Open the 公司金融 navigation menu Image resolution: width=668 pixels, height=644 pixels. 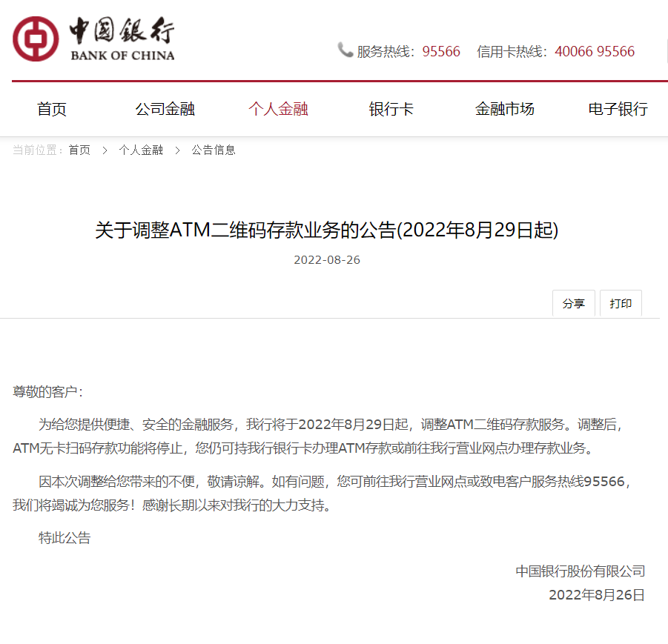point(165,109)
